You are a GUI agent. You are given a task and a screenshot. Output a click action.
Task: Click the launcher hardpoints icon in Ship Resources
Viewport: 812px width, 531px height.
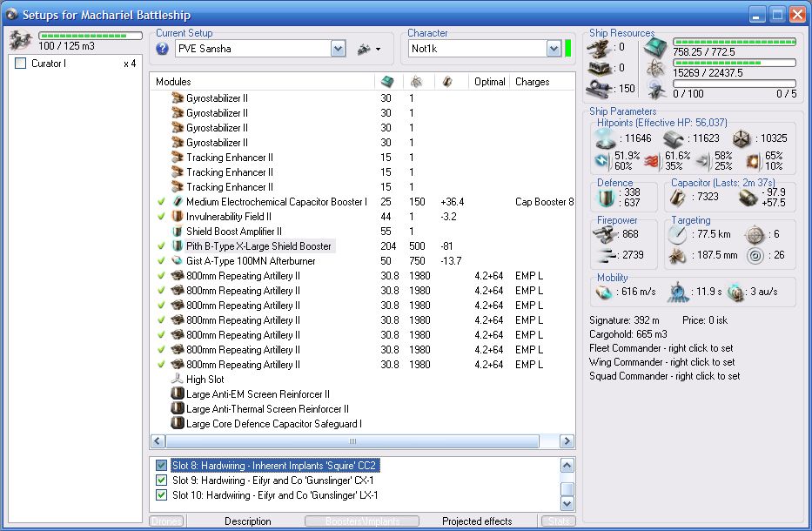click(599, 68)
